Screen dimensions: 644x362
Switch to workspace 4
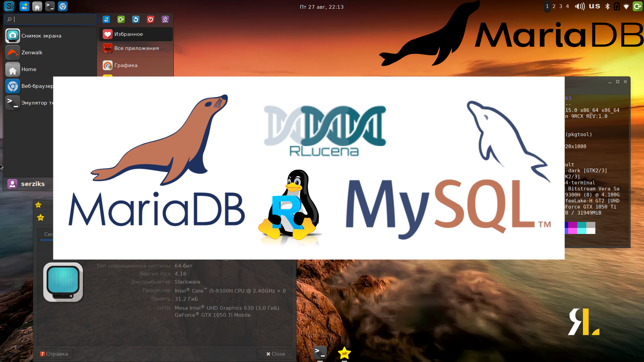pyautogui.click(x=567, y=6)
